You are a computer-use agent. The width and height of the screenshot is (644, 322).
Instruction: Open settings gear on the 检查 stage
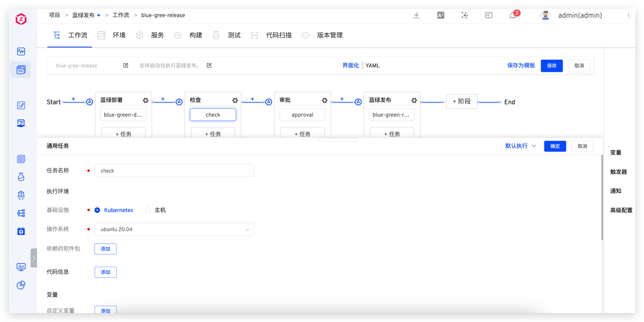(234, 100)
